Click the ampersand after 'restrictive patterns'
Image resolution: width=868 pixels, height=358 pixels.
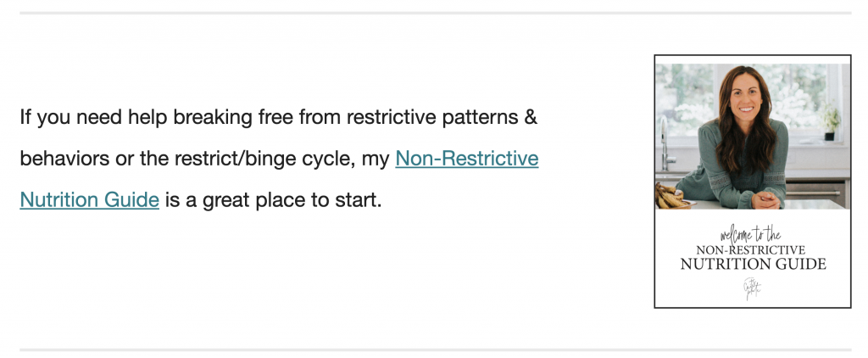click(530, 117)
